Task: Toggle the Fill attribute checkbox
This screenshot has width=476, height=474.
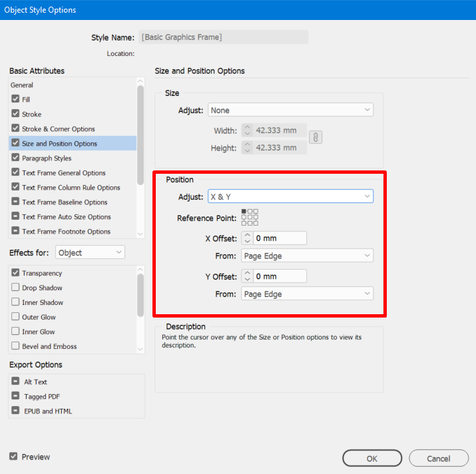Action: (15, 99)
